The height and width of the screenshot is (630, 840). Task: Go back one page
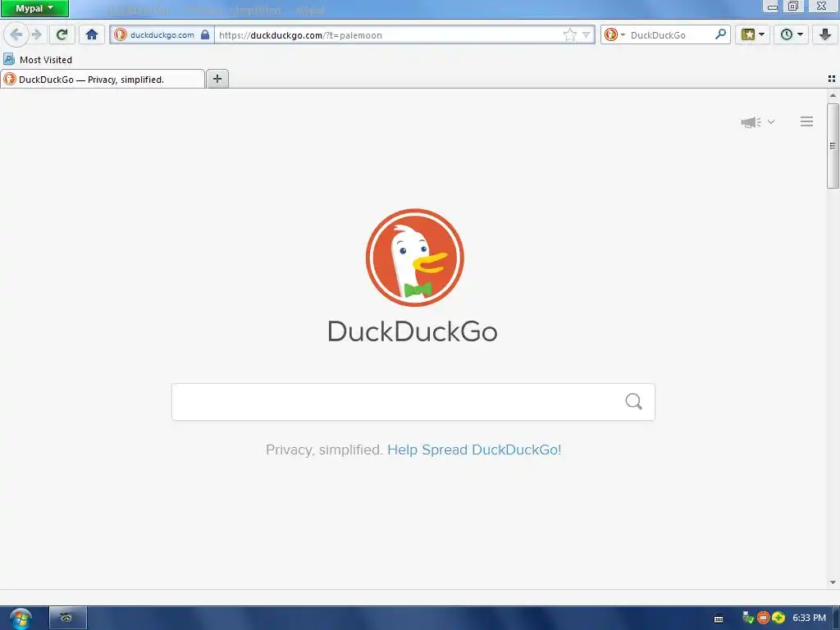click(16, 34)
